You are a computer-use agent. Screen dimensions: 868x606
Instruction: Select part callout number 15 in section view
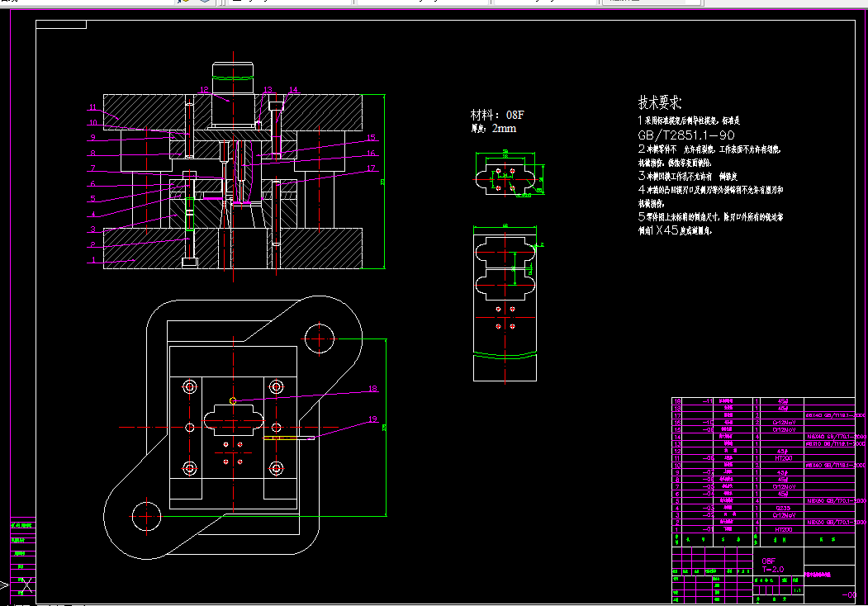[x=371, y=137]
